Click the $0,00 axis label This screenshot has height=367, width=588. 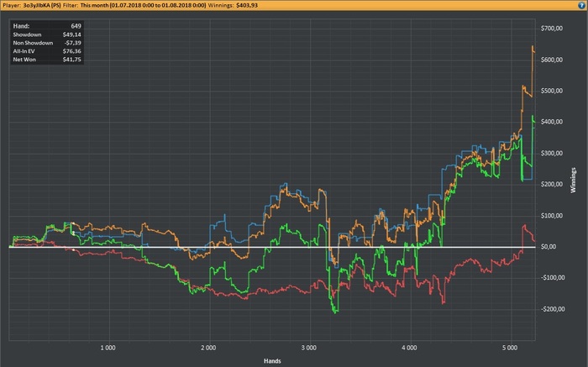(x=549, y=247)
